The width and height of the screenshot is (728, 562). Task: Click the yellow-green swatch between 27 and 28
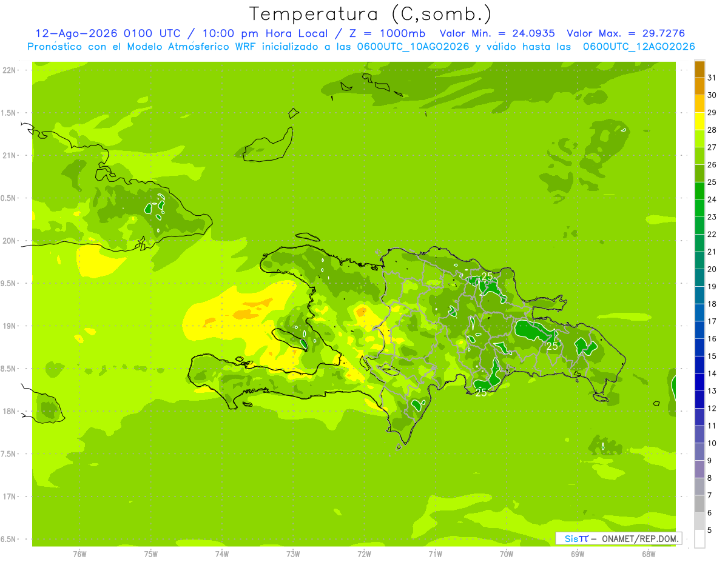pyautogui.click(x=699, y=139)
